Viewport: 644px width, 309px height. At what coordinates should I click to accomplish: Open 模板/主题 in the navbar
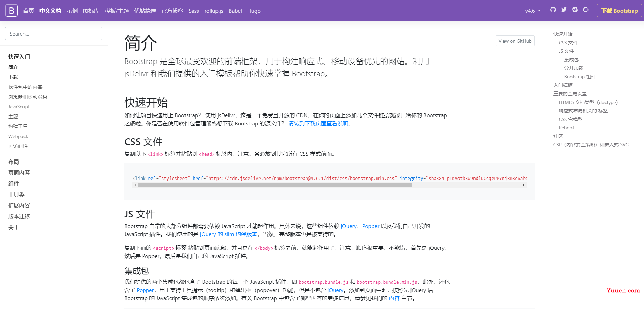click(x=117, y=11)
